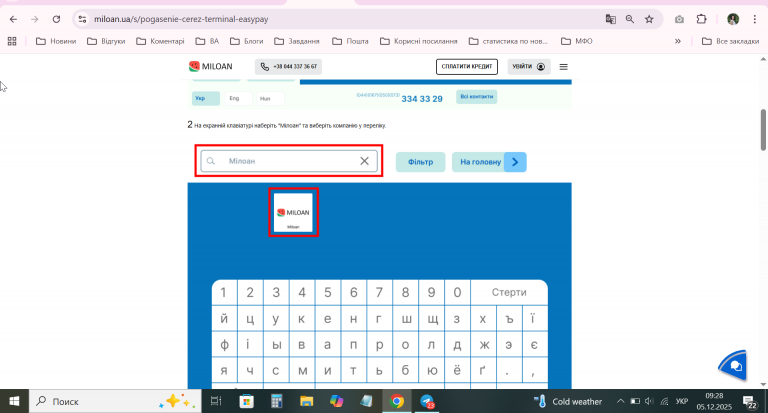The height and width of the screenshot is (413, 768).
Task: Open the Chrome profile avatar
Action: (x=733, y=19)
